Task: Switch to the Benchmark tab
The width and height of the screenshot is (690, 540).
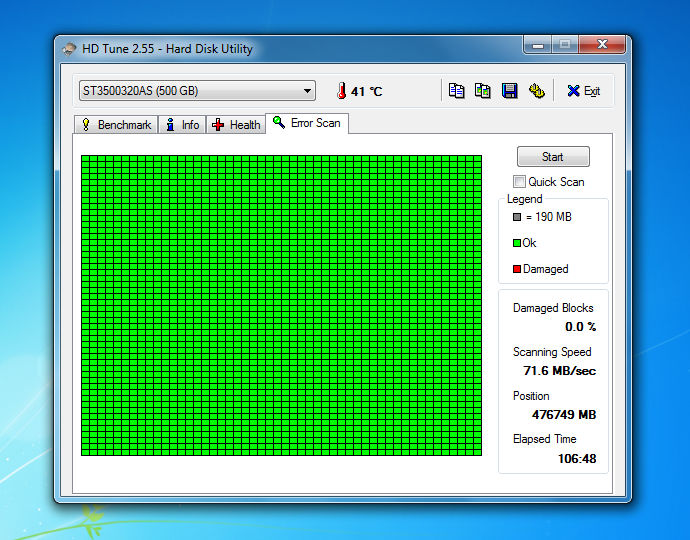Action: point(116,125)
